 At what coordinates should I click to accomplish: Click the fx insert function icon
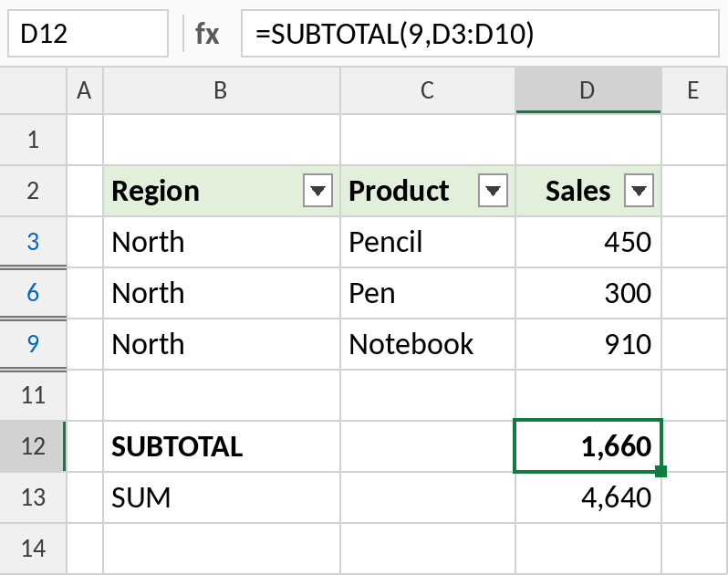pyautogui.click(x=206, y=34)
